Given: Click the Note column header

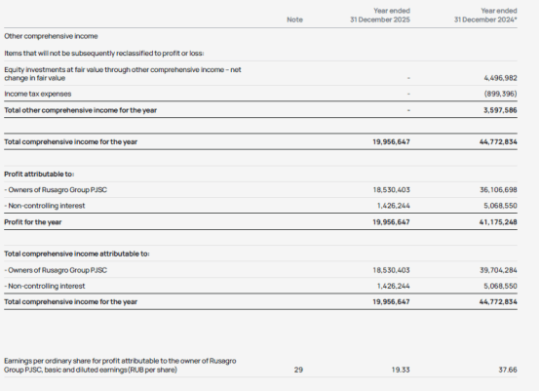Looking at the screenshot, I should coord(294,20).
